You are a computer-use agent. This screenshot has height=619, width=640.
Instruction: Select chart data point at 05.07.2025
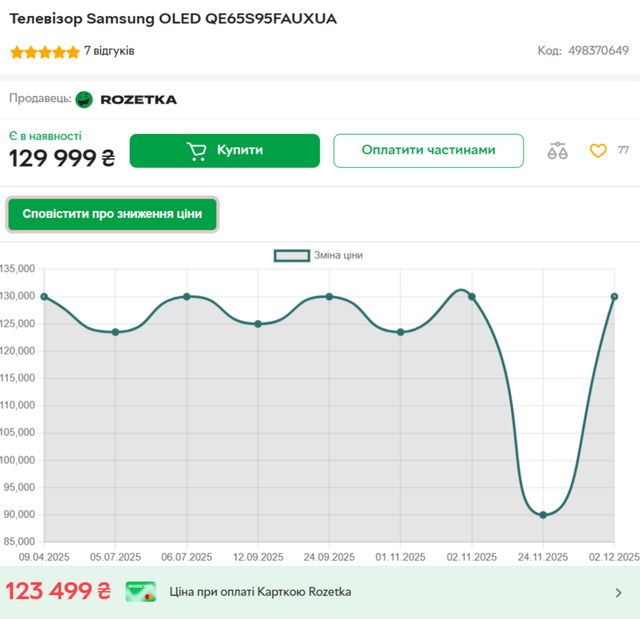point(116,332)
